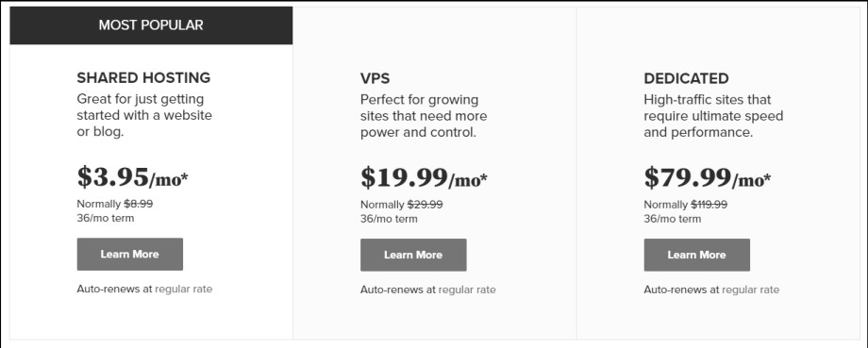868x348 pixels.
Task: Open the regular rate link under VPS
Action: pos(467,290)
